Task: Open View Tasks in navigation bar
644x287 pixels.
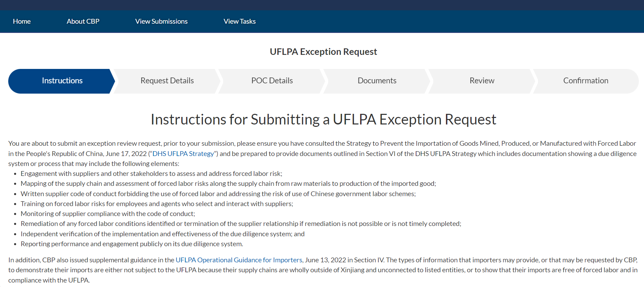Action: pos(239,21)
